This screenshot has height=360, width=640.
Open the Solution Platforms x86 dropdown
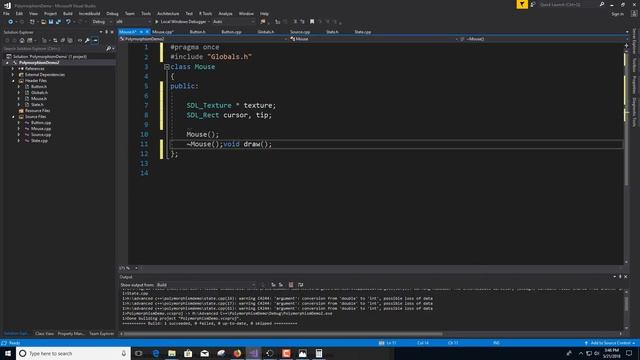[133, 22]
